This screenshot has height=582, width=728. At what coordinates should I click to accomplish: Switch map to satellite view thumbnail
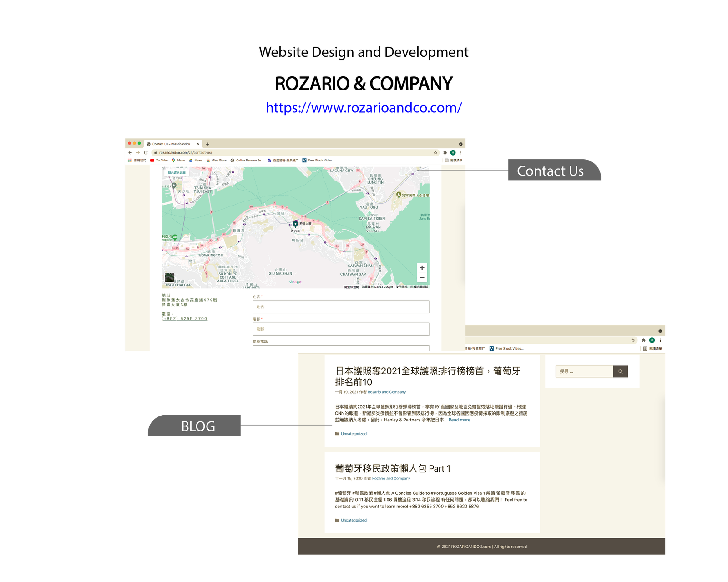coord(169,277)
